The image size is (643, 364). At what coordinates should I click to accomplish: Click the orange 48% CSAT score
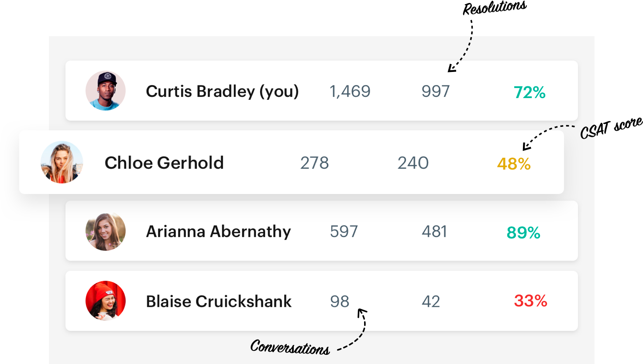pyautogui.click(x=514, y=164)
